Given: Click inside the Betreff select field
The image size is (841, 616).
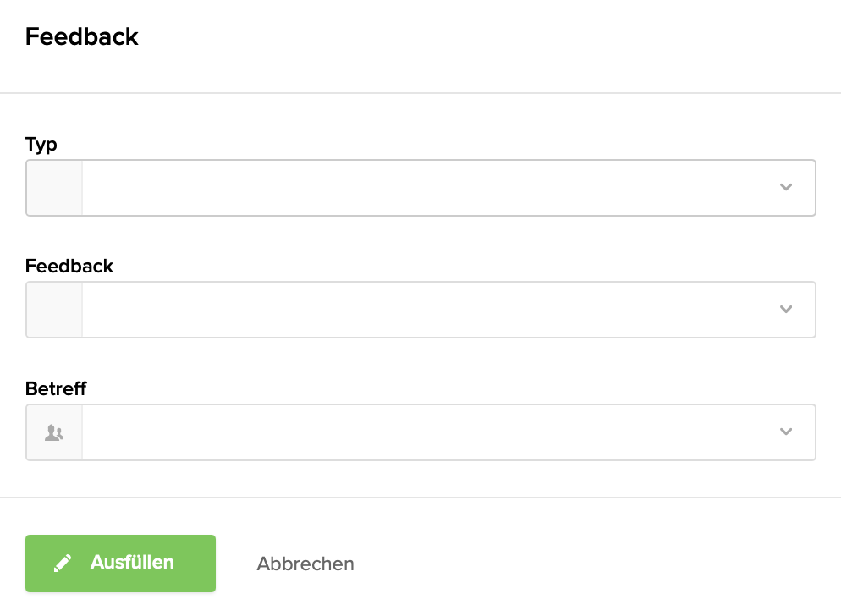Looking at the screenshot, I should tap(423, 432).
